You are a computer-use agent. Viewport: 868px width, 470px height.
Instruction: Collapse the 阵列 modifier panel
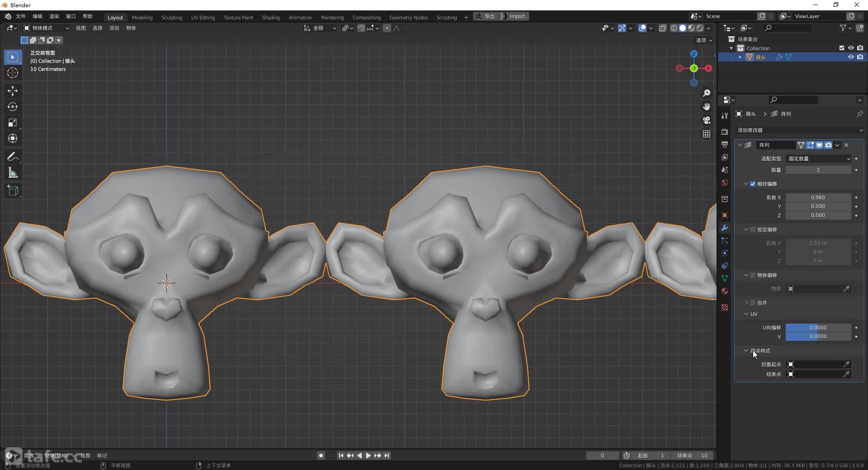point(740,145)
